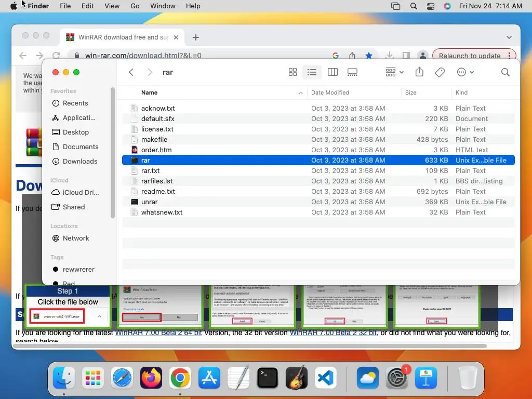Open Downloads in Finder sidebar
Image resolution: width=532 pixels, height=399 pixels.
click(75, 162)
